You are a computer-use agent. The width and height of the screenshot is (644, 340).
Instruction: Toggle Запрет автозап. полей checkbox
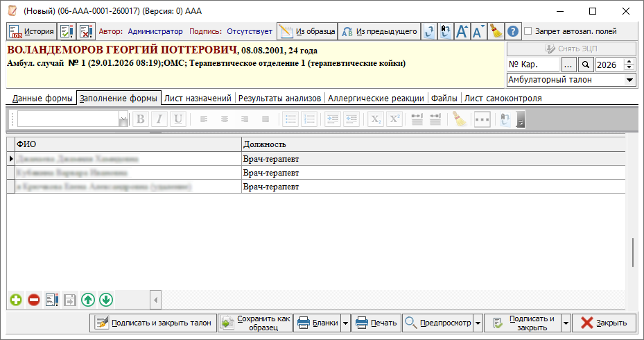528,31
